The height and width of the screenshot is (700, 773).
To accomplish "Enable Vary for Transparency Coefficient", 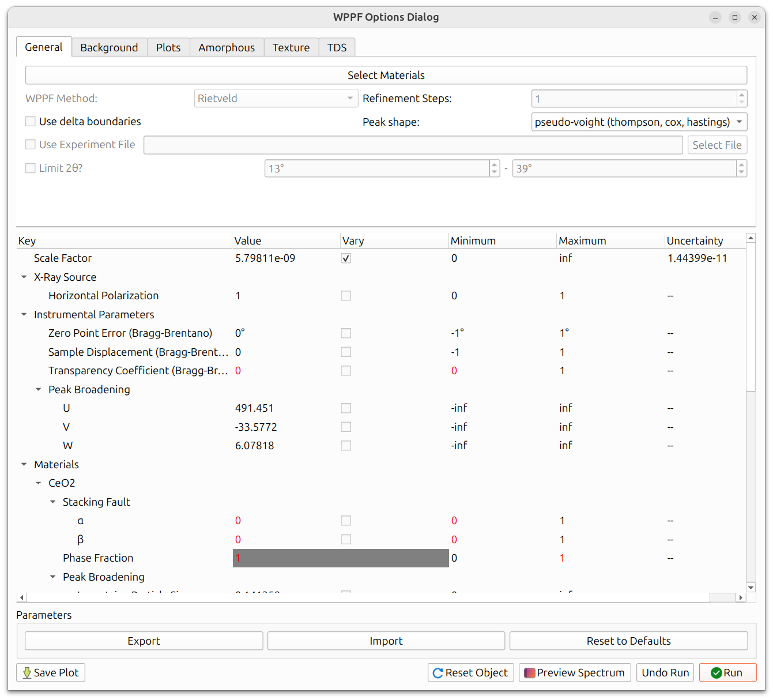I will click(x=346, y=371).
